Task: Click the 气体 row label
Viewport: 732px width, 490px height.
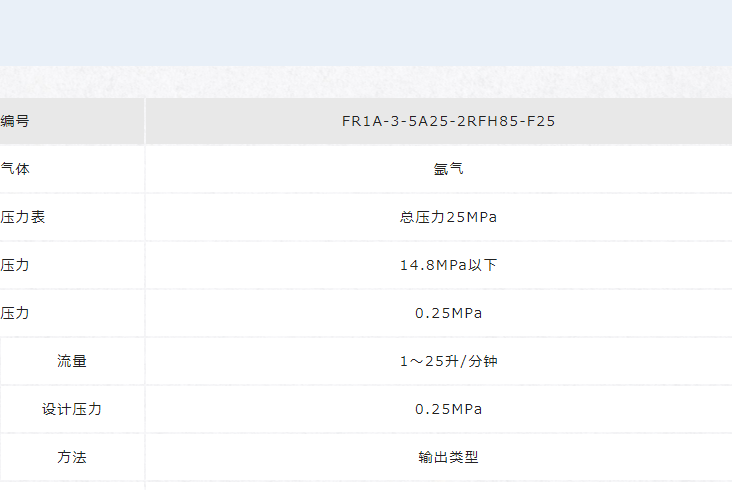Action: (15, 168)
